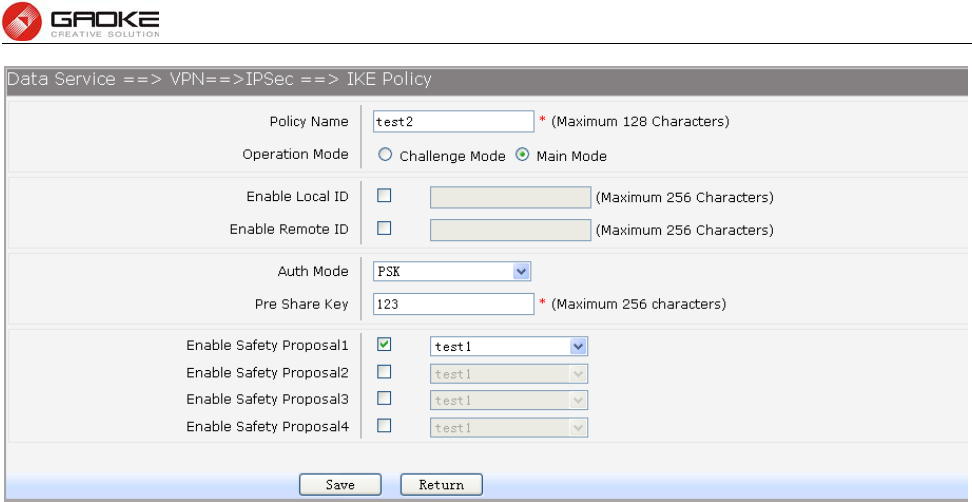
Task: Click '(Maximum 256 characters)' Pre Share Key hint
Action: (x=638, y=304)
